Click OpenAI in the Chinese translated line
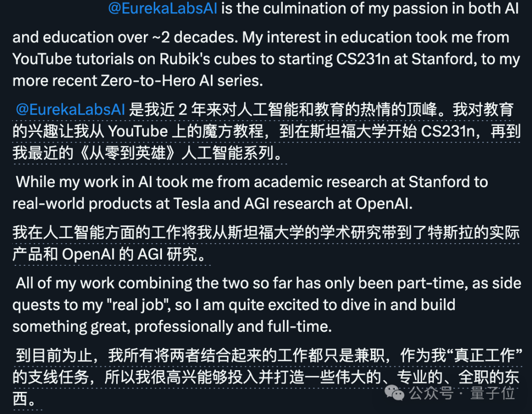Viewport: 532px width, 414px height. pos(88,255)
